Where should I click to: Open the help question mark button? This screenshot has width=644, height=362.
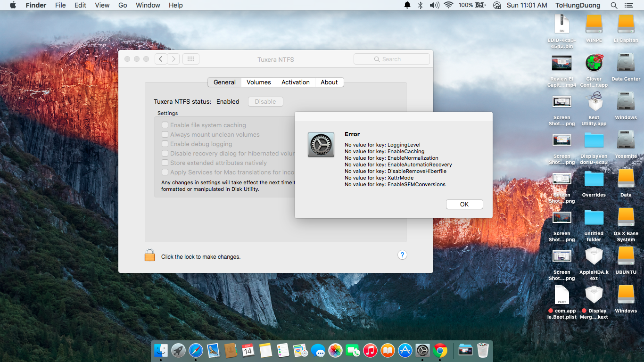click(402, 255)
